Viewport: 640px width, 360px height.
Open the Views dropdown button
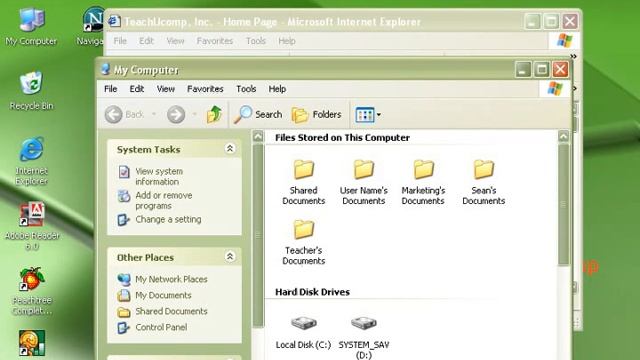pyautogui.click(x=368, y=115)
